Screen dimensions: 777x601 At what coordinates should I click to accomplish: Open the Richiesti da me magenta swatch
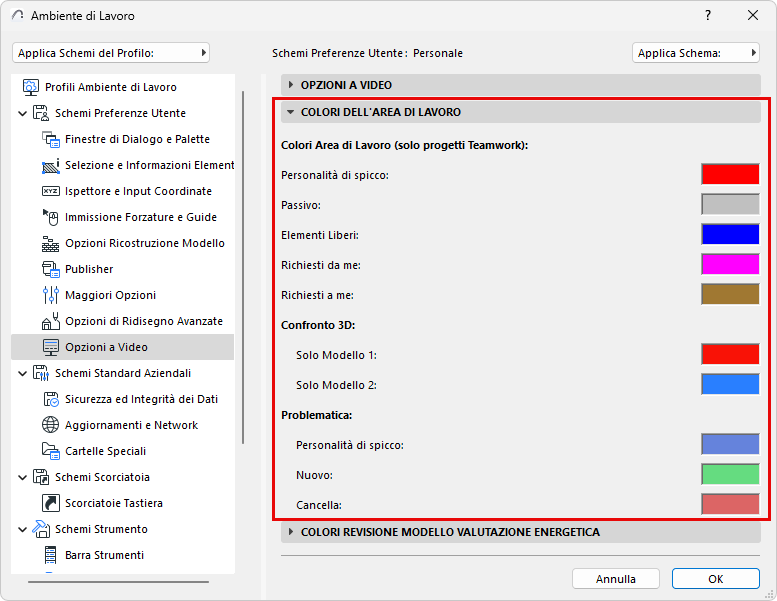pyautogui.click(x=730, y=264)
